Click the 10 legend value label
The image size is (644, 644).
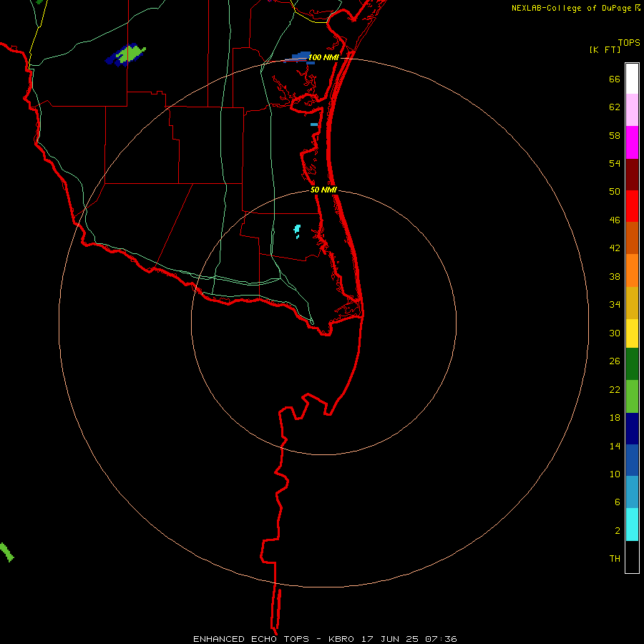click(x=615, y=474)
